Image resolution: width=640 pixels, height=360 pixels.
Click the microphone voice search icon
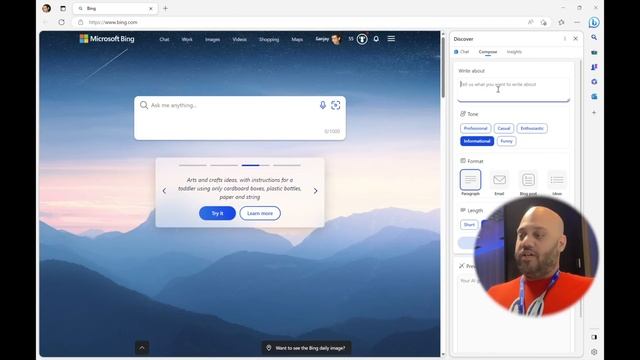click(x=322, y=105)
